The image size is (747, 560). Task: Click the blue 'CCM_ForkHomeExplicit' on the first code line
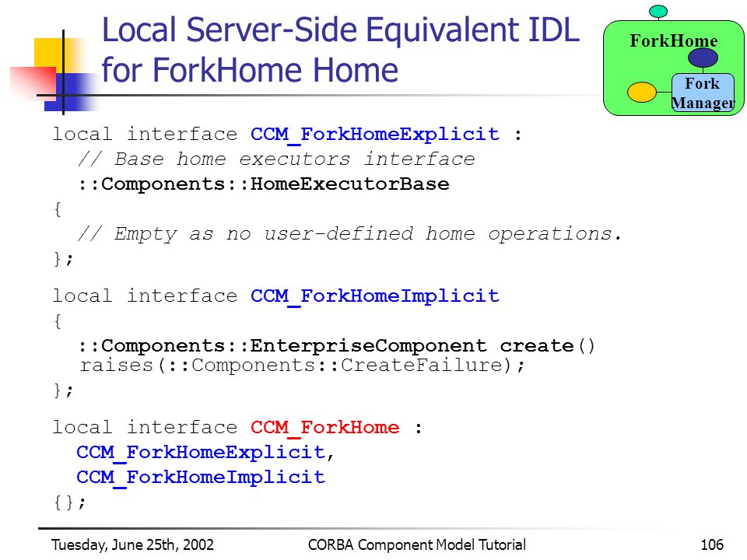coord(375,135)
